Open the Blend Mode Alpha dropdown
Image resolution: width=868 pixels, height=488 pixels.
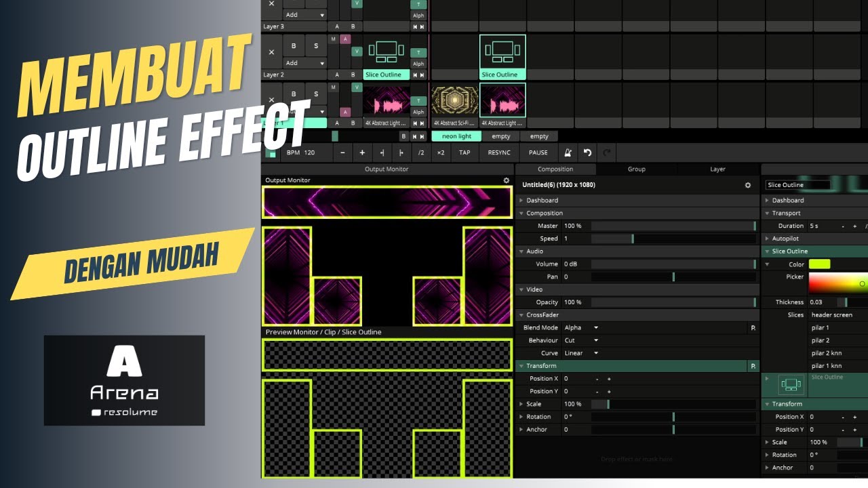(581, 328)
